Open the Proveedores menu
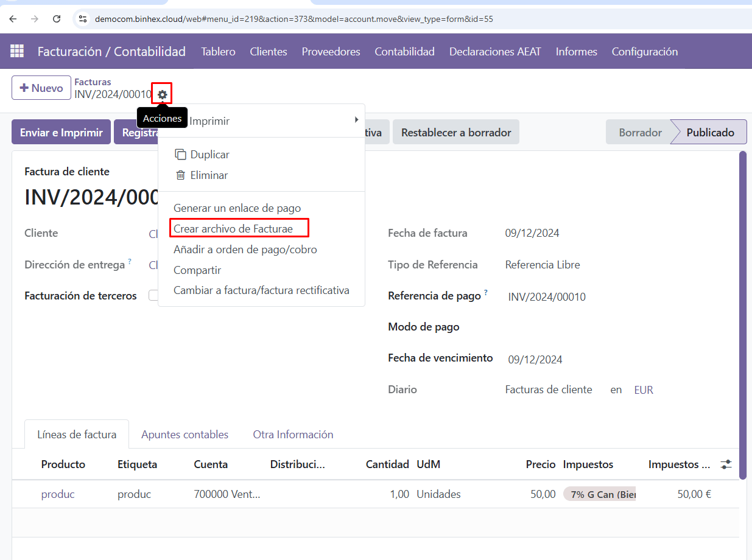Screen dimensions: 752x560 (x=331, y=52)
